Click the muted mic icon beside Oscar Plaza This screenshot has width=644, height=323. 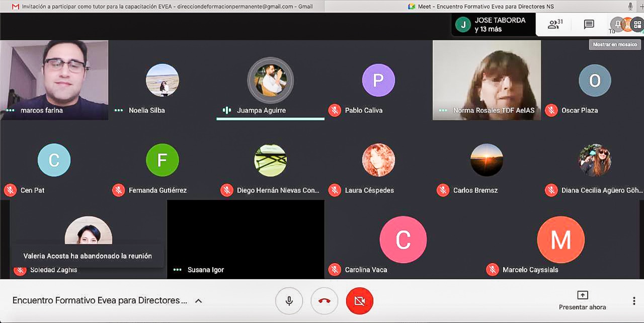tap(551, 110)
